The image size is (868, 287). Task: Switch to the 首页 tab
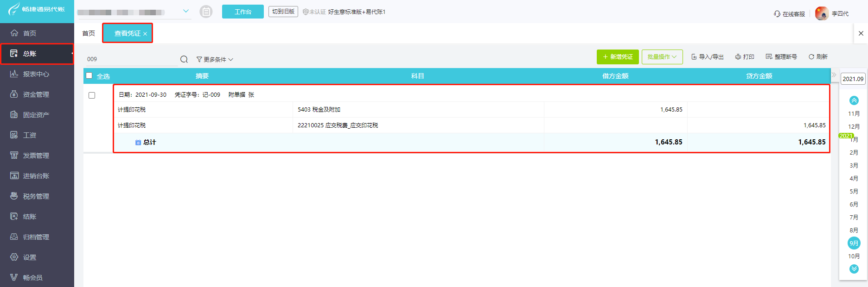click(89, 33)
